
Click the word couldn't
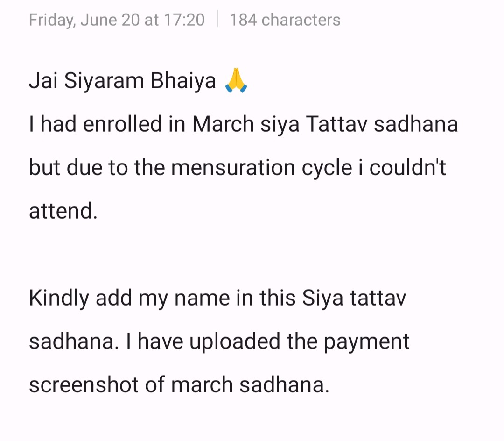tap(407, 168)
